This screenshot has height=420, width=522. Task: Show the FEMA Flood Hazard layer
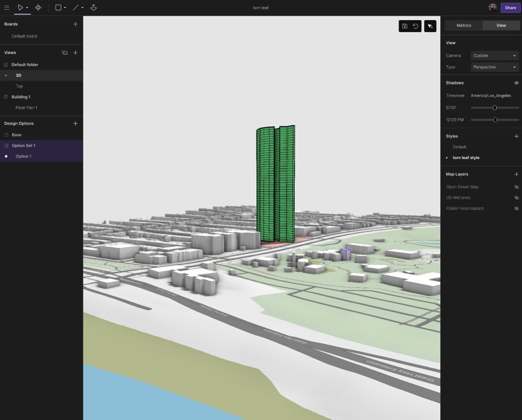click(516, 208)
